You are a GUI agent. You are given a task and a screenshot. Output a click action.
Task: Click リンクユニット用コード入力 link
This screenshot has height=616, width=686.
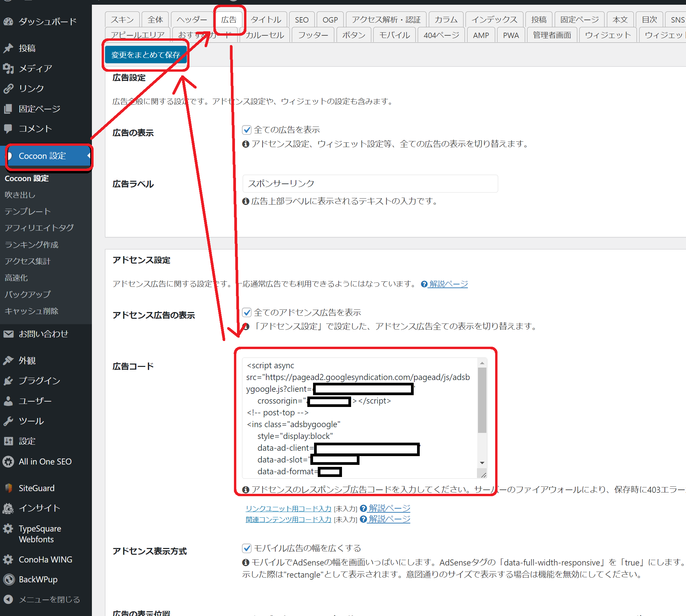click(288, 508)
